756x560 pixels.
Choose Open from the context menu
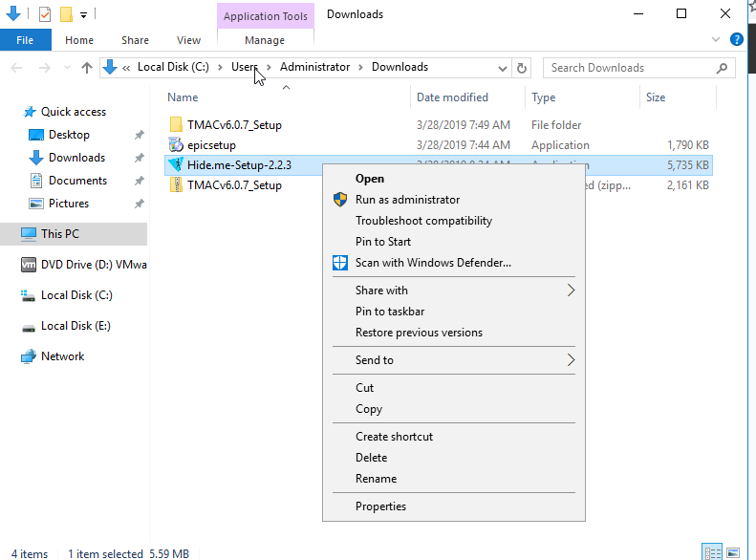pyautogui.click(x=454, y=179)
